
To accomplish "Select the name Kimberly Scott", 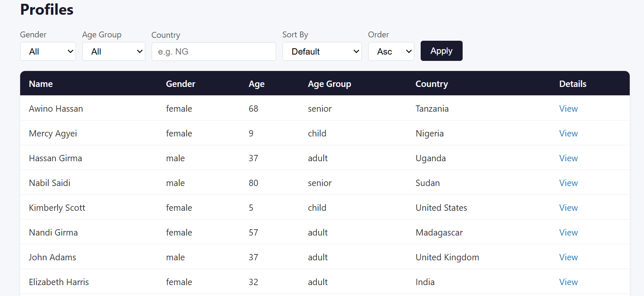I will click(57, 208).
